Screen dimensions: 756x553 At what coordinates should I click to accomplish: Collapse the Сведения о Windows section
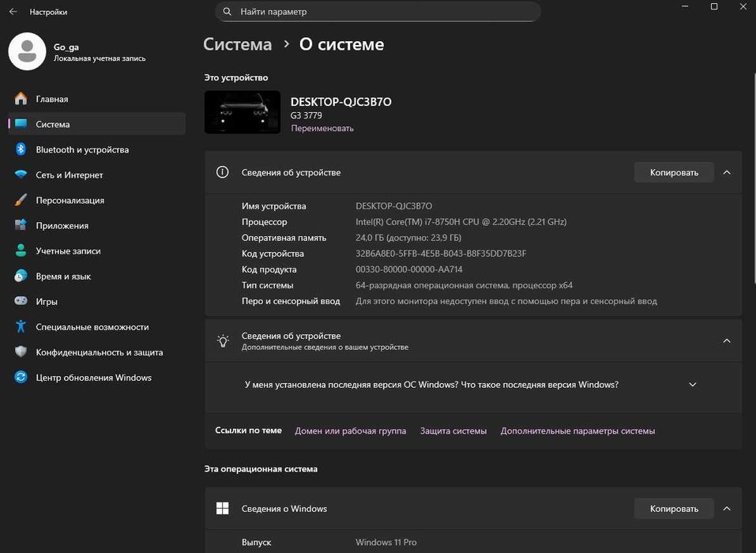pyautogui.click(x=727, y=509)
